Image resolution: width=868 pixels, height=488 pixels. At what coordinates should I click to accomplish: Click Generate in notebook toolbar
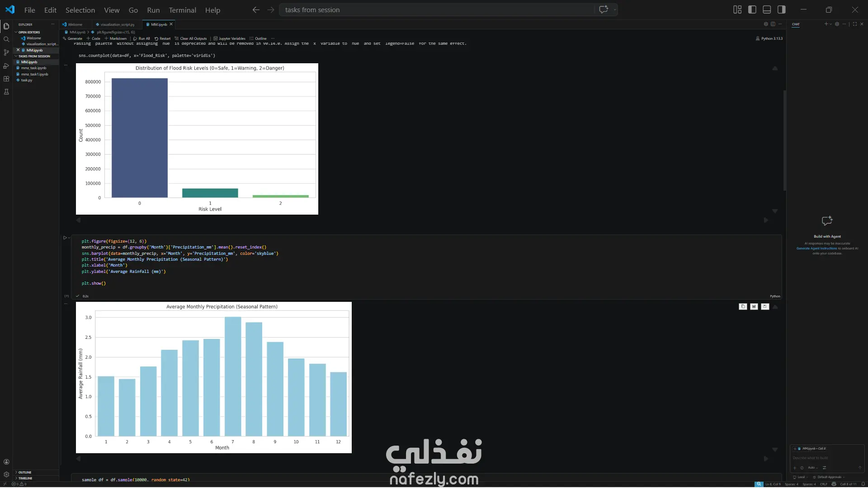72,38
